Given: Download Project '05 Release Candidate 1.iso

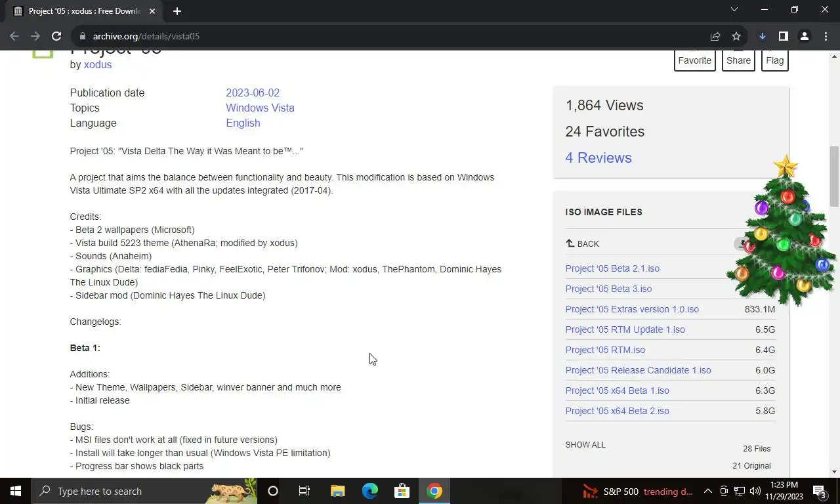Looking at the screenshot, I should tap(638, 370).
